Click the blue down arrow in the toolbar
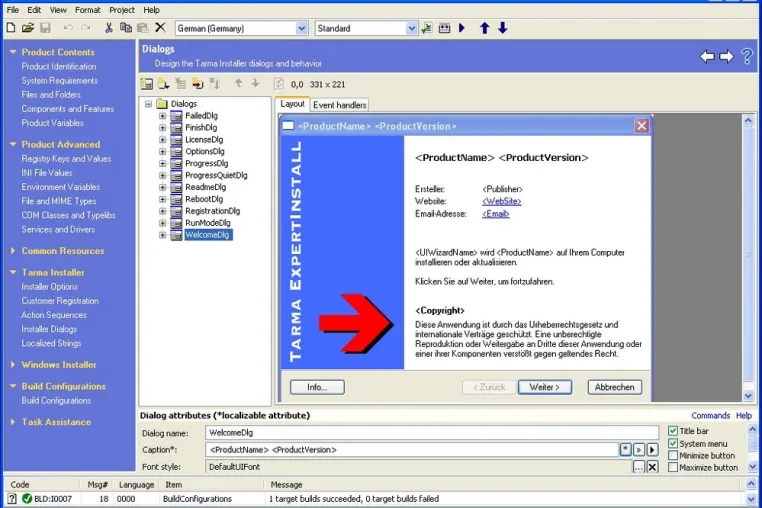Screen dimensions: 762x508 click(x=502, y=28)
